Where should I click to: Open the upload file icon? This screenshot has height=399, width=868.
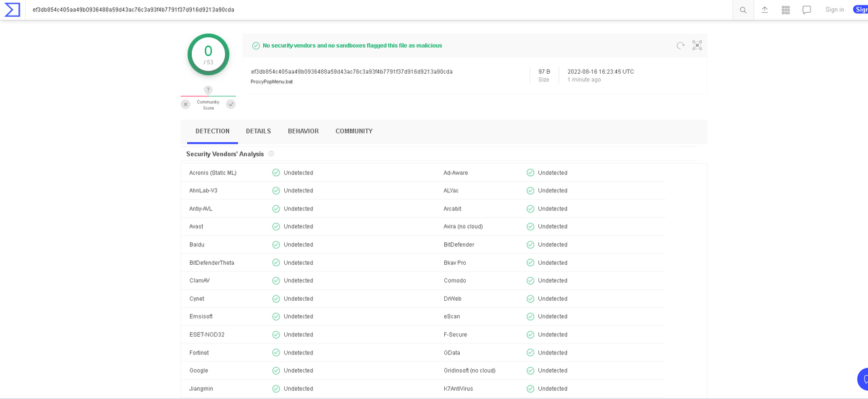pos(764,10)
